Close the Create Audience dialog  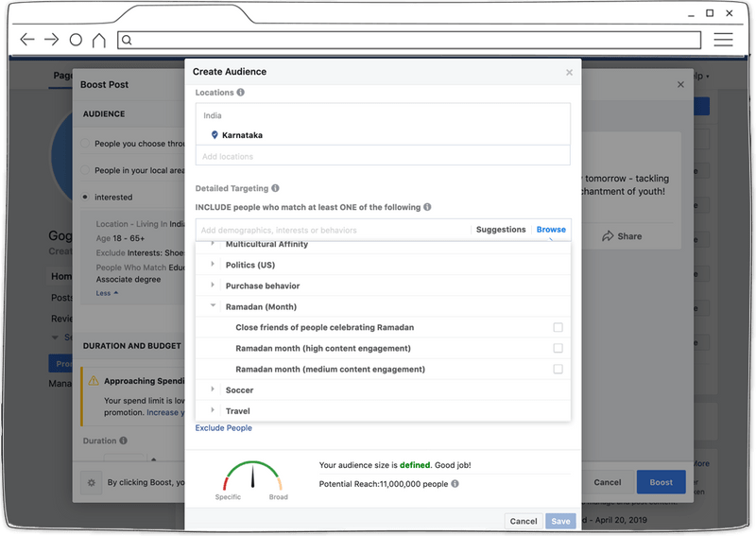[x=569, y=73]
